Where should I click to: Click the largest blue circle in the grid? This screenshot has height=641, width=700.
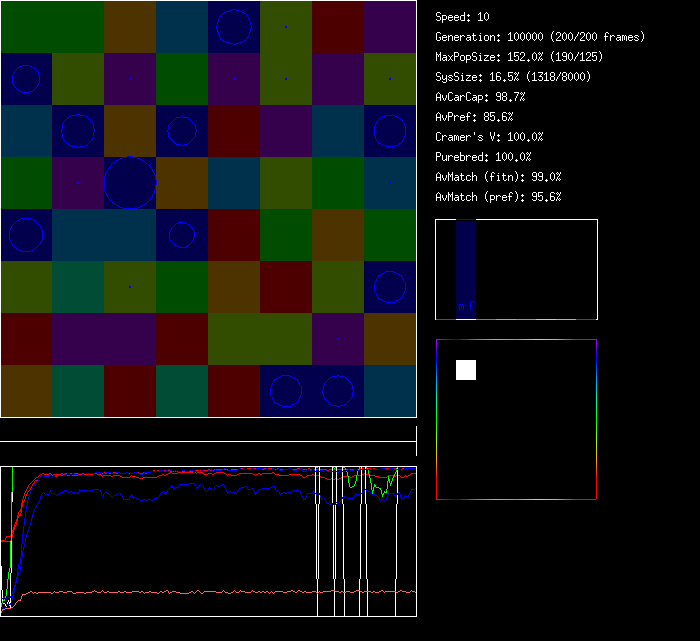[x=130, y=182]
